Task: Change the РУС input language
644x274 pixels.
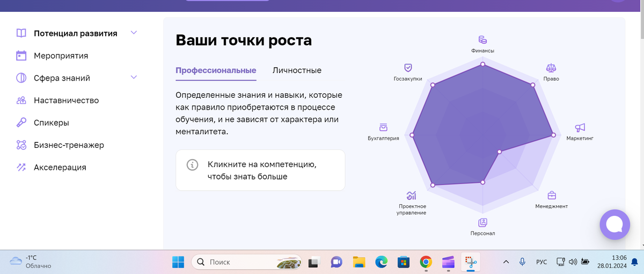Action: pos(541,262)
